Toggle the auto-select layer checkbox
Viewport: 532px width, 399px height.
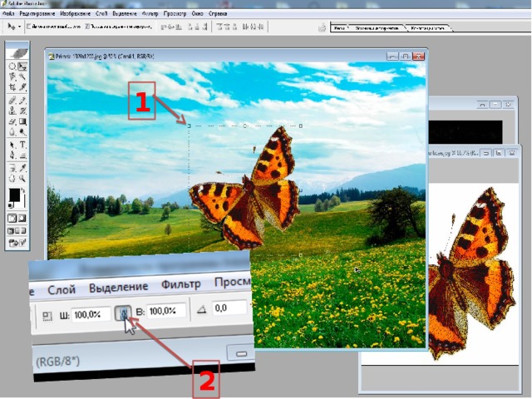tap(29, 27)
